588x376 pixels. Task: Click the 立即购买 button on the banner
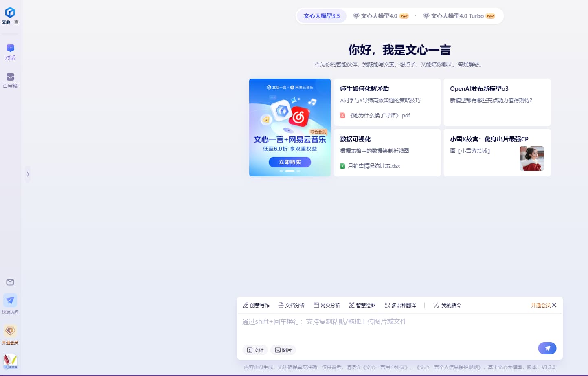290,162
